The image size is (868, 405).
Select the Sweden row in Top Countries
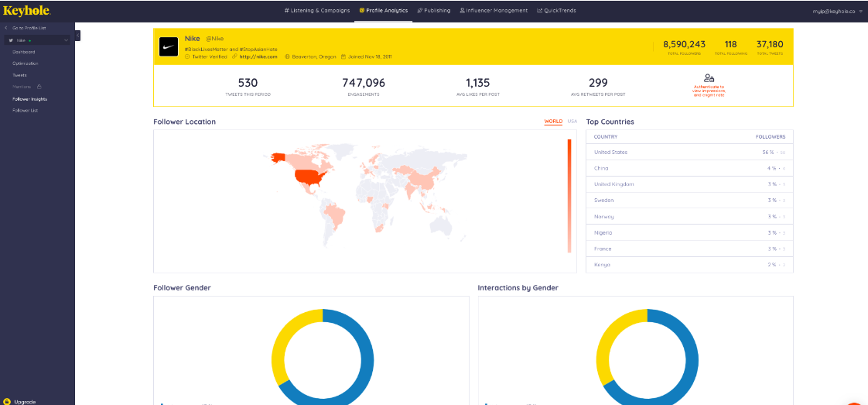(x=689, y=201)
